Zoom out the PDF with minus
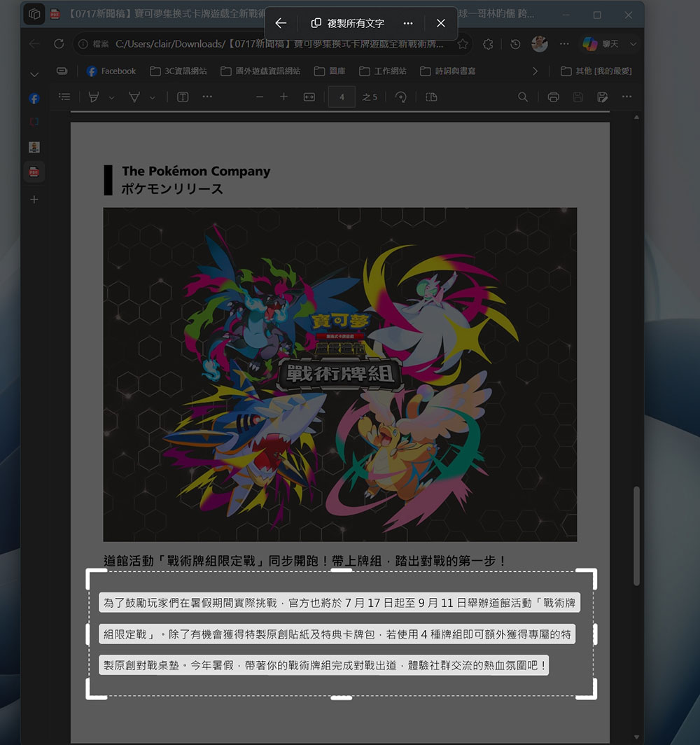The width and height of the screenshot is (700, 745). pyautogui.click(x=259, y=97)
